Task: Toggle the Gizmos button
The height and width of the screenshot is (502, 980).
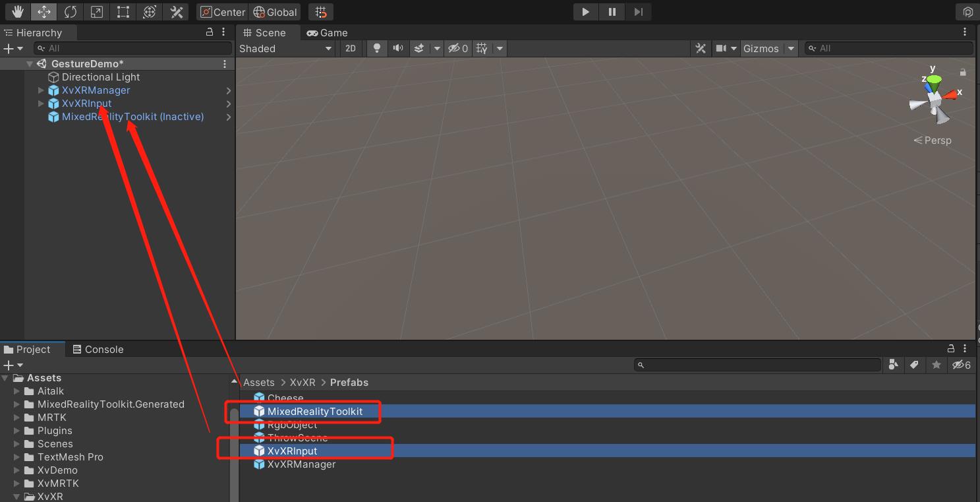Action: click(761, 48)
